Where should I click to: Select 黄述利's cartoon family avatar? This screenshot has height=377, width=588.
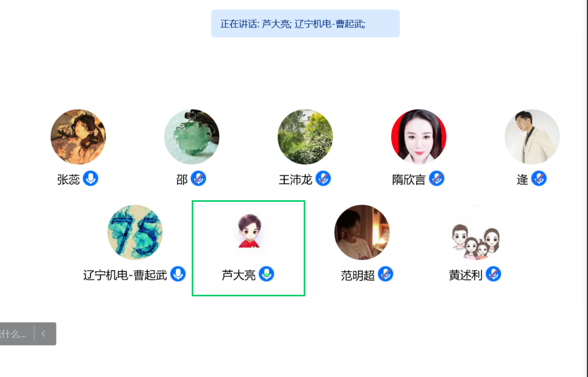pos(476,232)
